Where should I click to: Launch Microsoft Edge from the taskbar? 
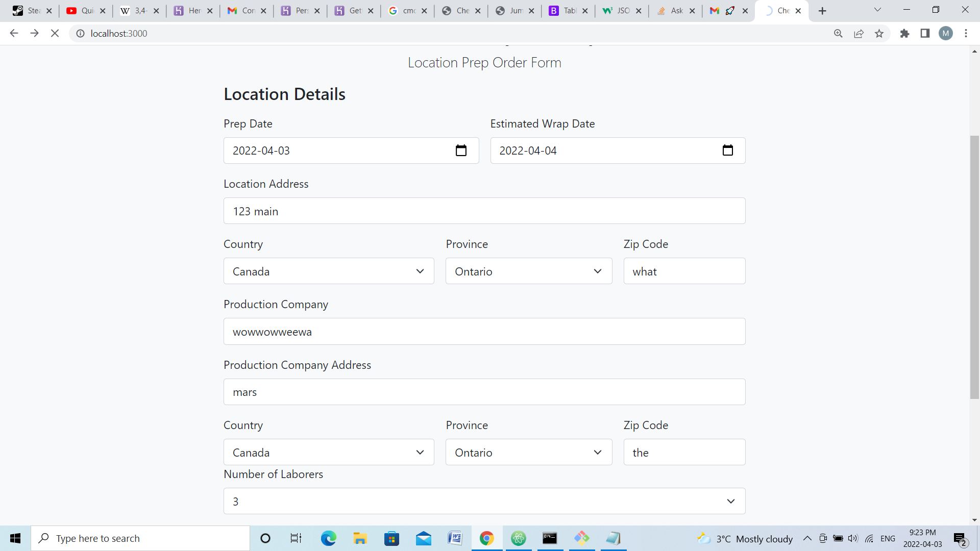pyautogui.click(x=328, y=538)
